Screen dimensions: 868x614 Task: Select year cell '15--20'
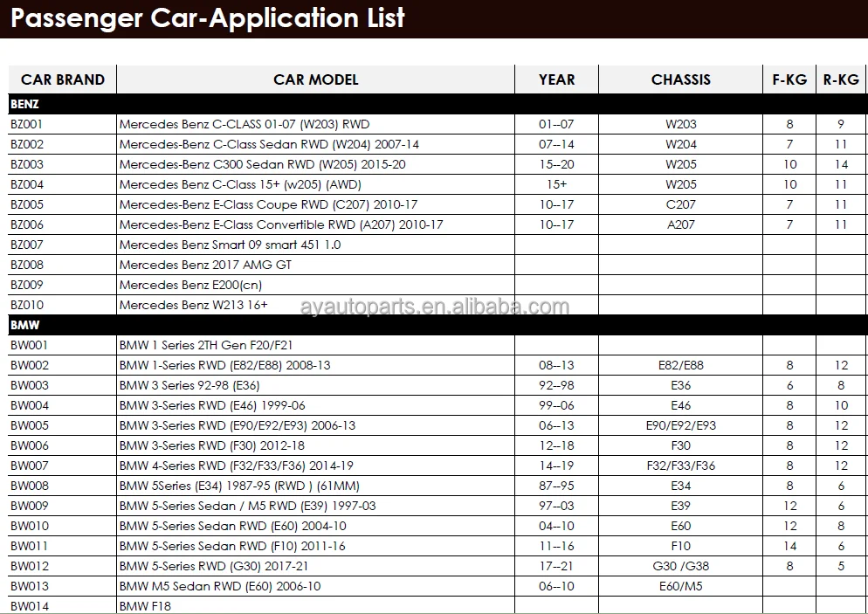coord(556,164)
